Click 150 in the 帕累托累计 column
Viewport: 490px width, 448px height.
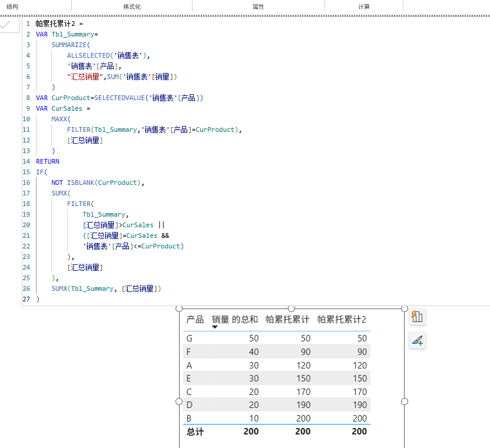click(x=303, y=379)
